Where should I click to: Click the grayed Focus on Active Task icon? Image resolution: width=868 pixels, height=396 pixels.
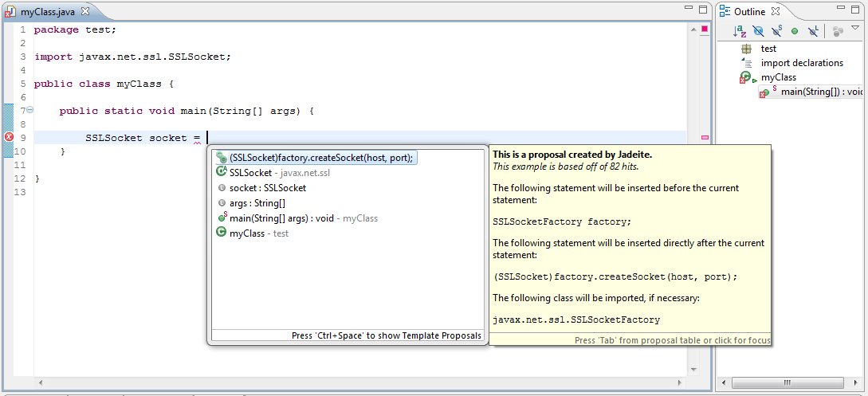point(837,32)
